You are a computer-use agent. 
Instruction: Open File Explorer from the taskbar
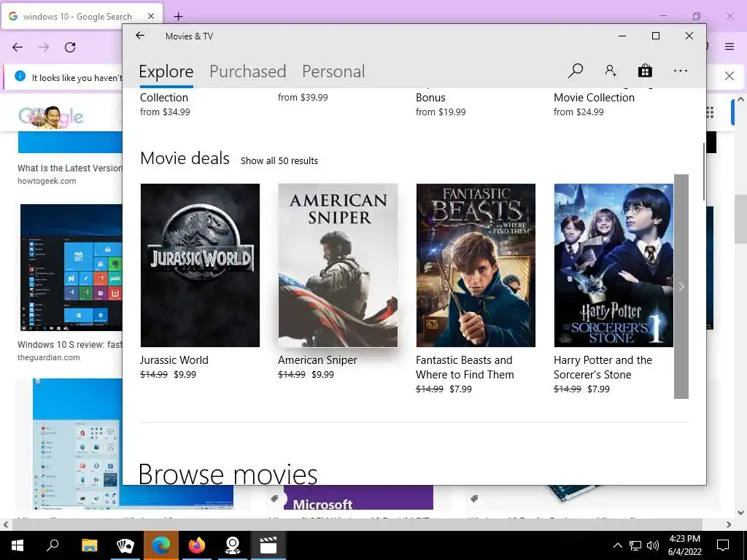point(89,545)
